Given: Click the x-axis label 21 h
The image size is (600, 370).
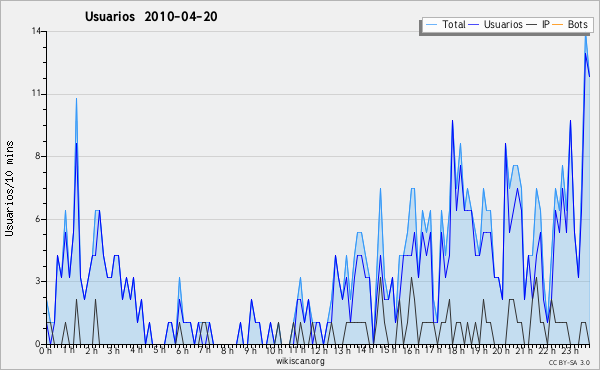Looking at the screenshot, I should (x=524, y=350).
